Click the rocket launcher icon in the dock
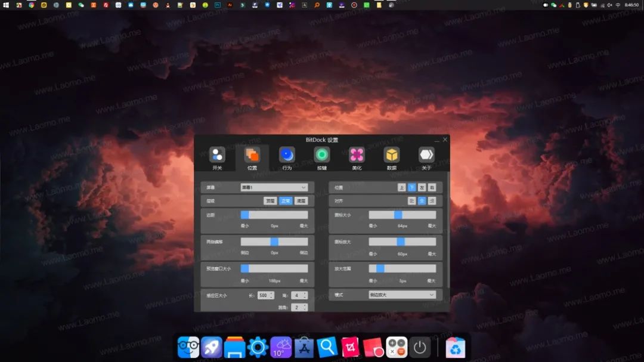Image resolution: width=644 pixels, height=362 pixels. pos(210,346)
